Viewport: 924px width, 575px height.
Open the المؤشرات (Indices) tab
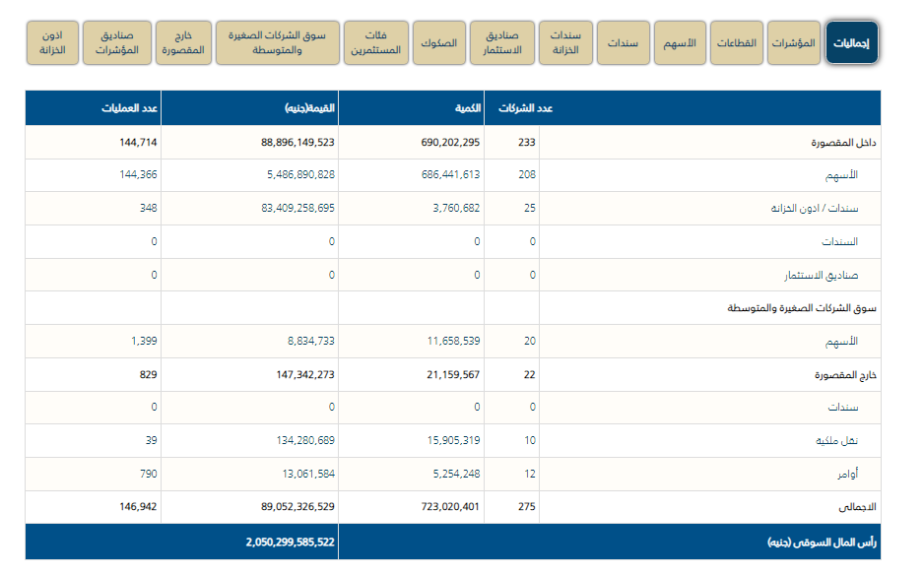[x=793, y=42]
